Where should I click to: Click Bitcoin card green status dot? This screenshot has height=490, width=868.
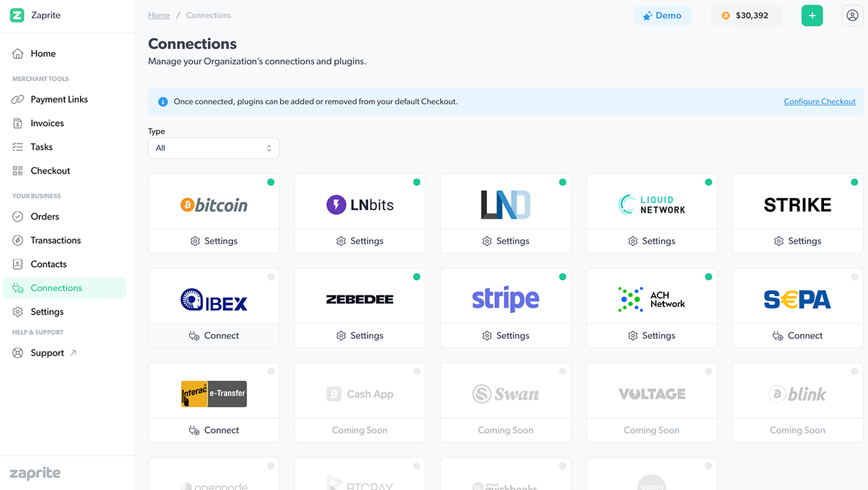[271, 182]
